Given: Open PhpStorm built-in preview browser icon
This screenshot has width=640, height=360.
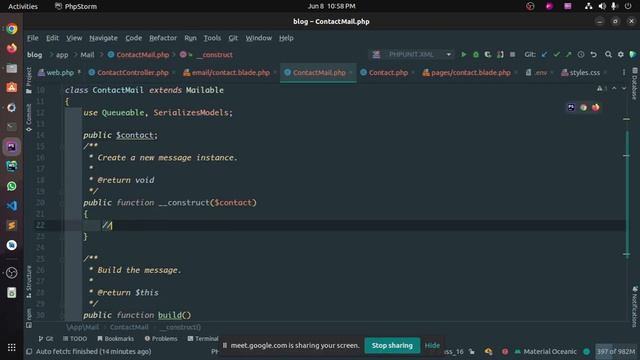Looking at the screenshot, I should (571, 107).
